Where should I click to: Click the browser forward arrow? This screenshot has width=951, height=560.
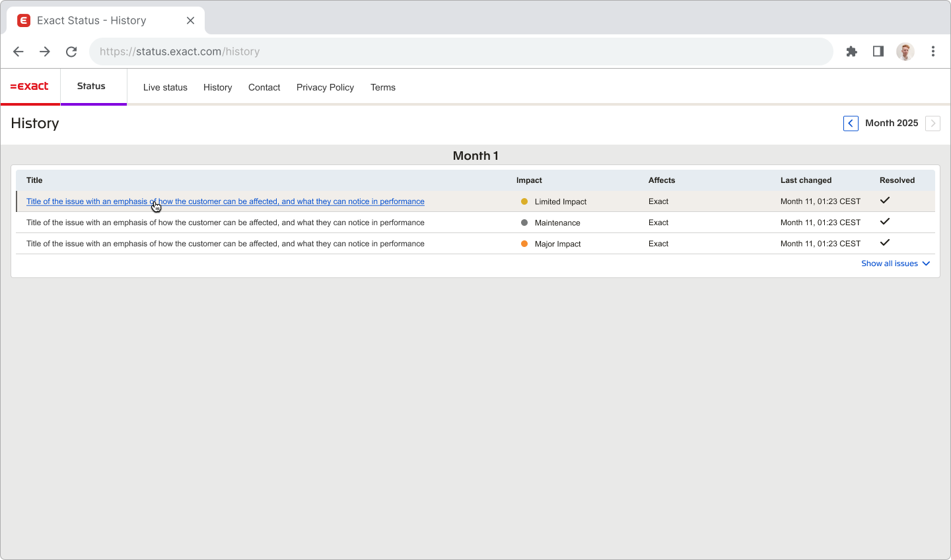[x=45, y=52]
